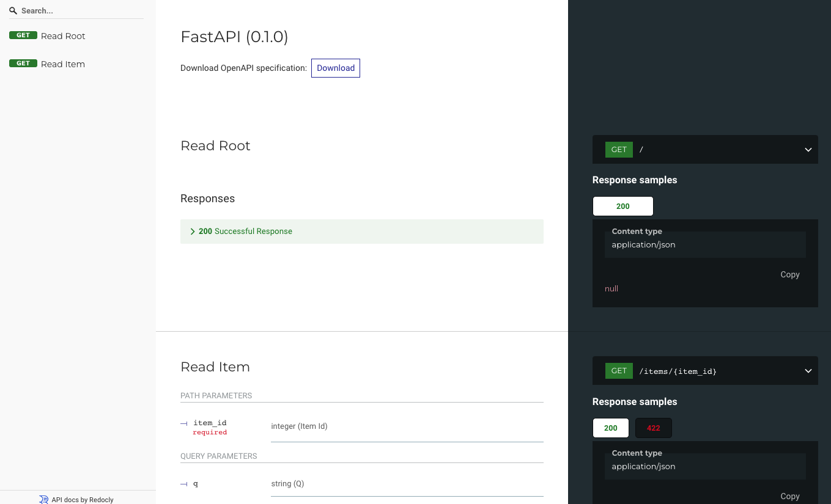Click the null sample value

pos(611,288)
